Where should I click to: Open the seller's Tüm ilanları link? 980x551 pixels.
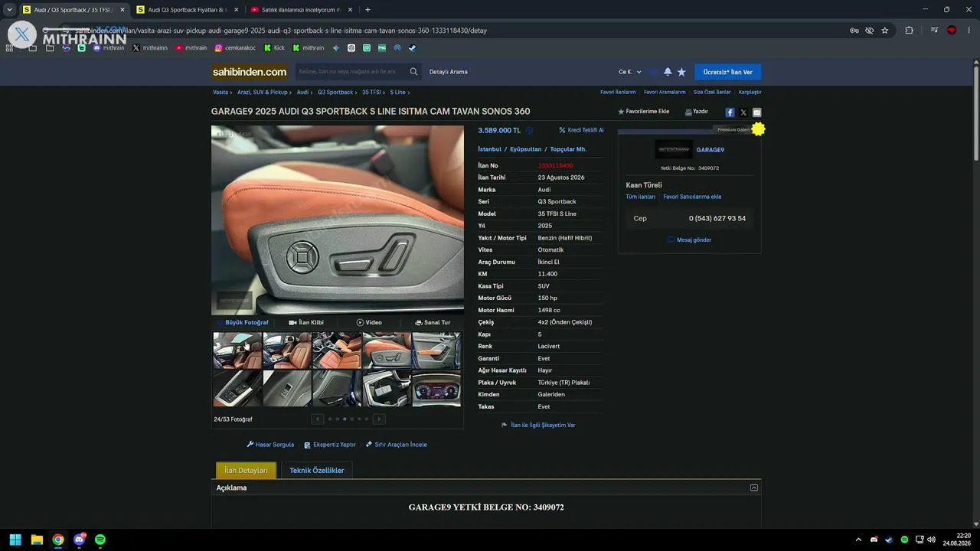tap(641, 197)
